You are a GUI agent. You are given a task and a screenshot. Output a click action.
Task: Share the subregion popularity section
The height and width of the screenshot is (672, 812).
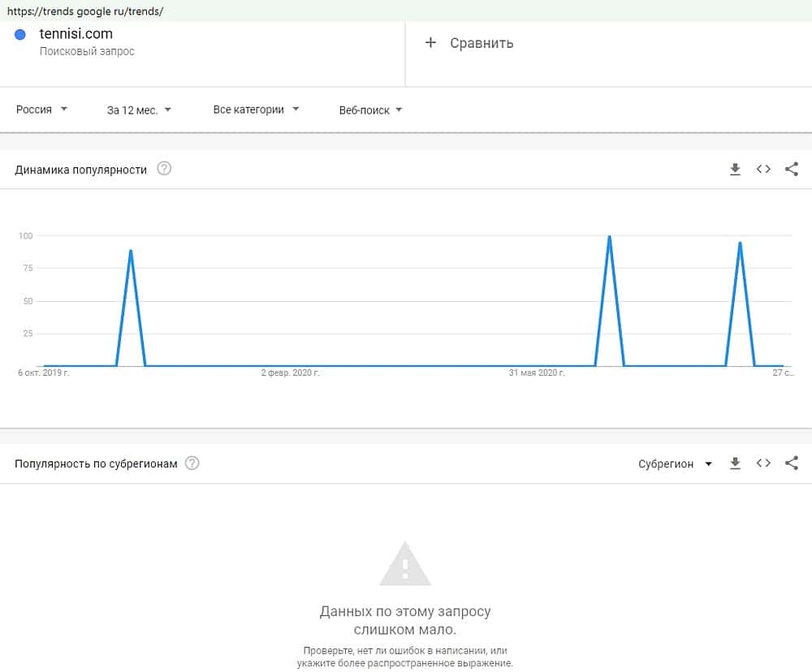click(791, 463)
